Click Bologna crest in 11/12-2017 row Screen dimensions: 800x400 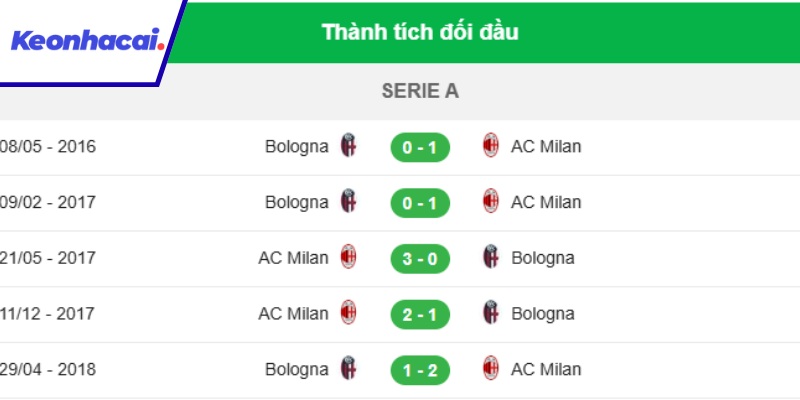(491, 314)
